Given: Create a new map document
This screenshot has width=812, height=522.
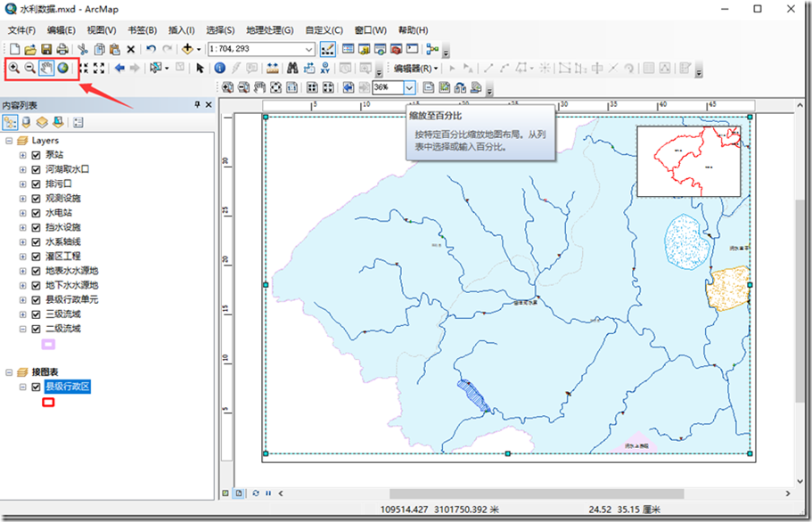Looking at the screenshot, I should [14, 49].
